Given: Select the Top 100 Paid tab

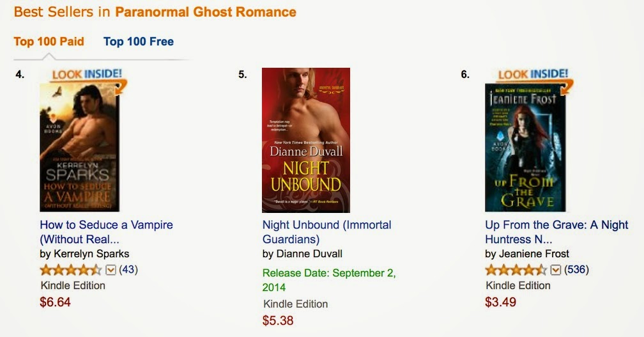Looking at the screenshot, I should pyautogui.click(x=49, y=42).
